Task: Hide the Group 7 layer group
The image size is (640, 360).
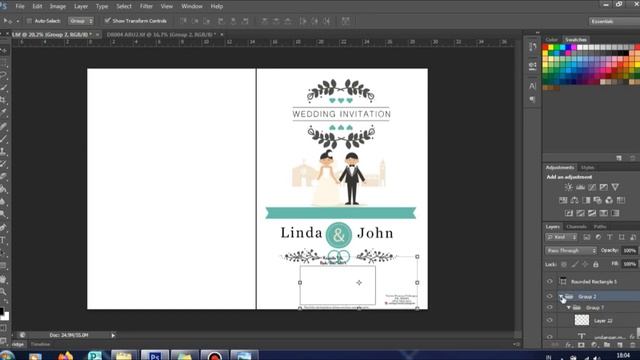Action: point(549,307)
